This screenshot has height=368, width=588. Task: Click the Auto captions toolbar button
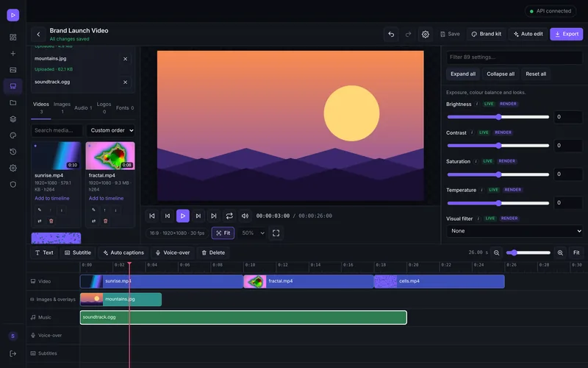[x=123, y=252]
